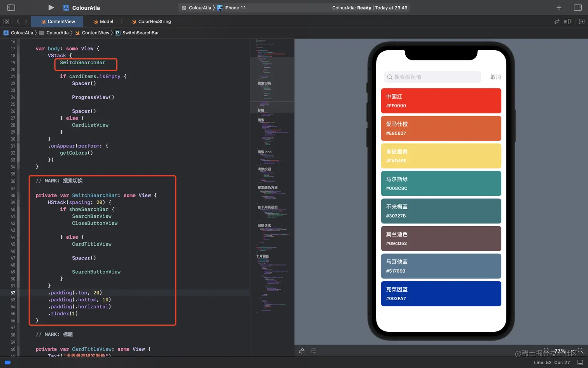Select the 马尔斯绿 #008C8C card

pyautogui.click(x=441, y=183)
